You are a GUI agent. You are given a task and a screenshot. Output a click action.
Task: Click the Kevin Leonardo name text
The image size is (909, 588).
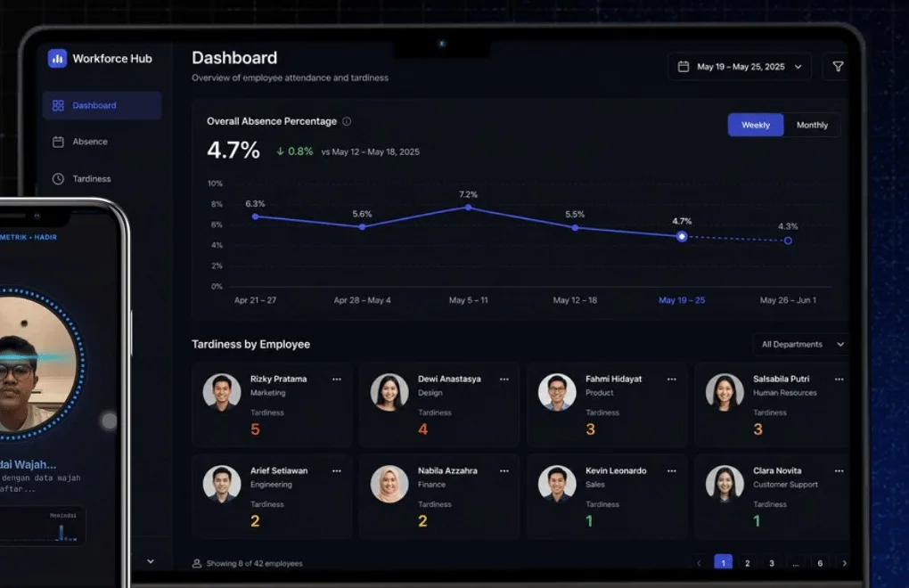616,471
